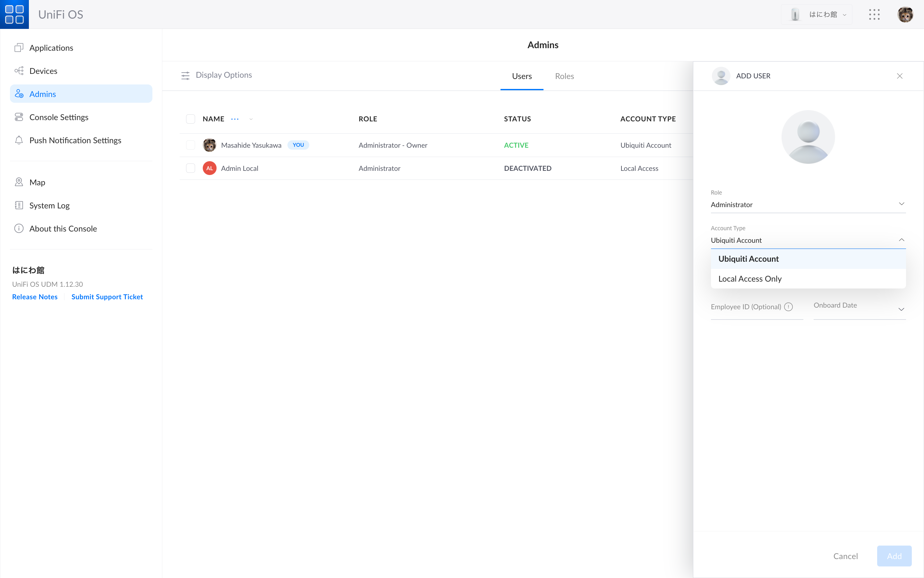Click the Push Notification bell icon
Screen dimensions: 924x578
pyautogui.click(x=19, y=140)
